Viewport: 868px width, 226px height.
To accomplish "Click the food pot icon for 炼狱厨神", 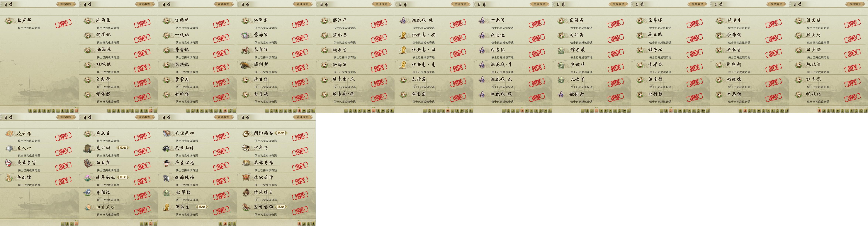I will click(246, 178).
